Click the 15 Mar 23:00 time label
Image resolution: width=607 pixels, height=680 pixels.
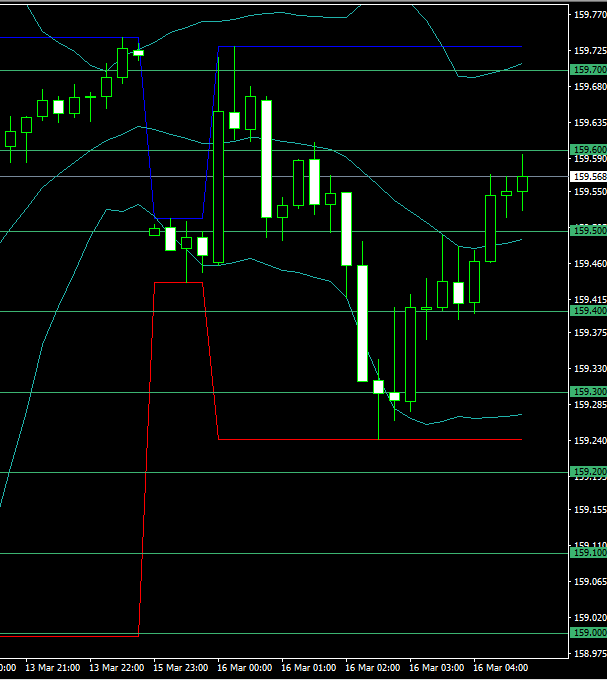point(181,667)
